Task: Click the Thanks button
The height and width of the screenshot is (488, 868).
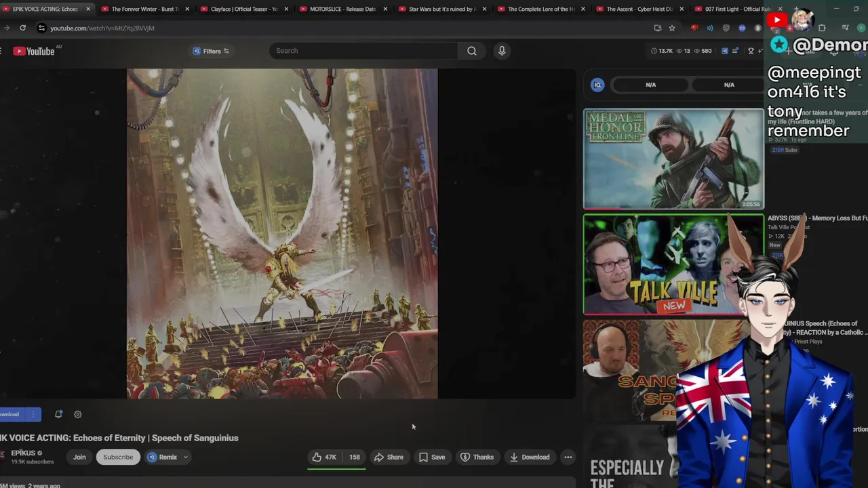Action: pyautogui.click(x=477, y=457)
